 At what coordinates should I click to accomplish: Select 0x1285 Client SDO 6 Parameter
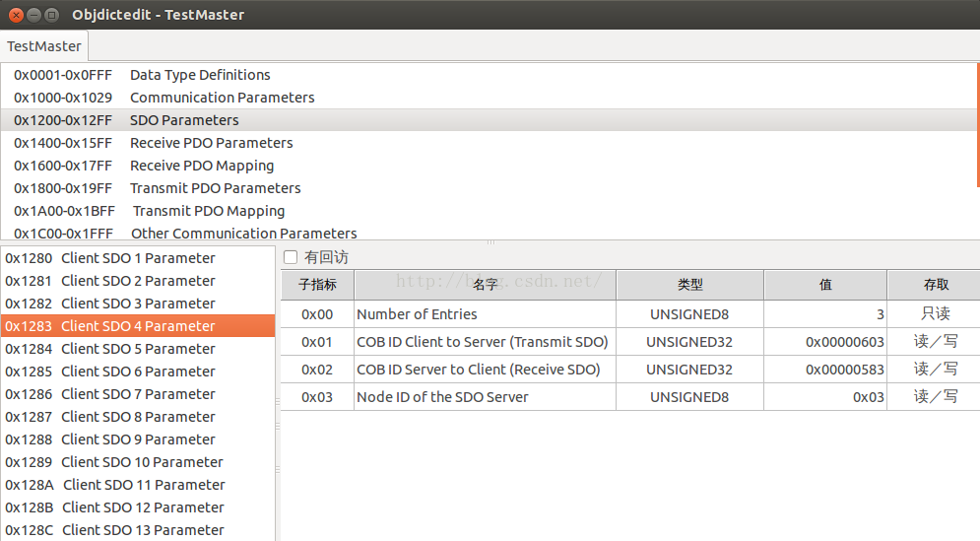(x=138, y=372)
